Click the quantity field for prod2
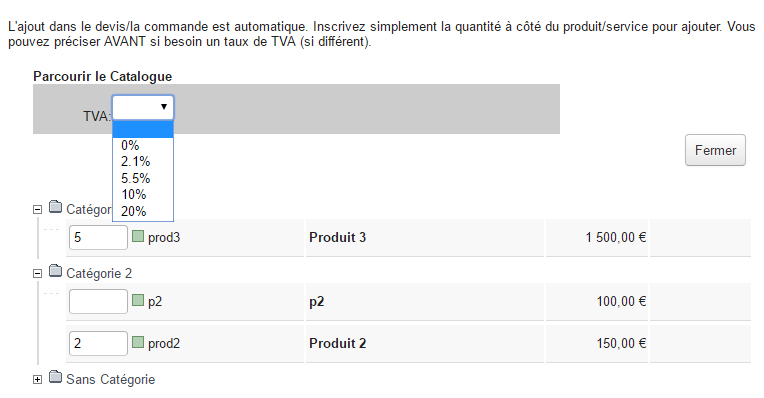The height and width of the screenshot is (398, 764). 98,343
